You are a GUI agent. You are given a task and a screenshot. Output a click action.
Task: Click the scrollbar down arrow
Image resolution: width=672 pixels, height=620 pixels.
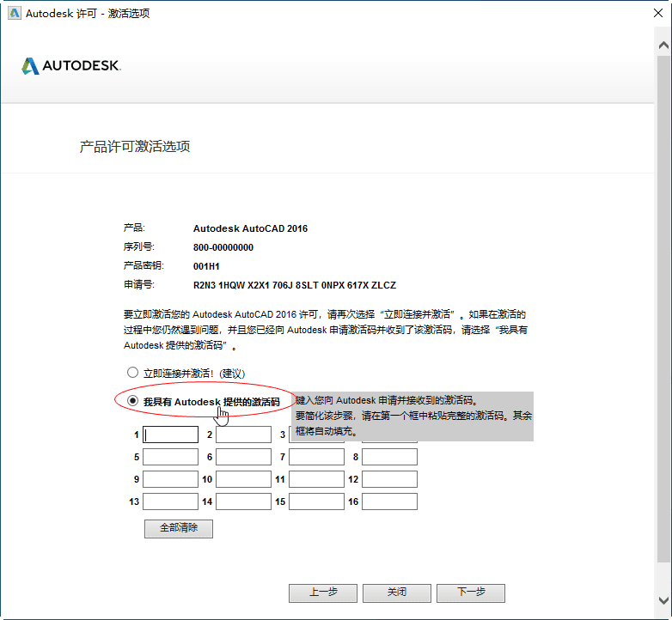click(663, 600)
